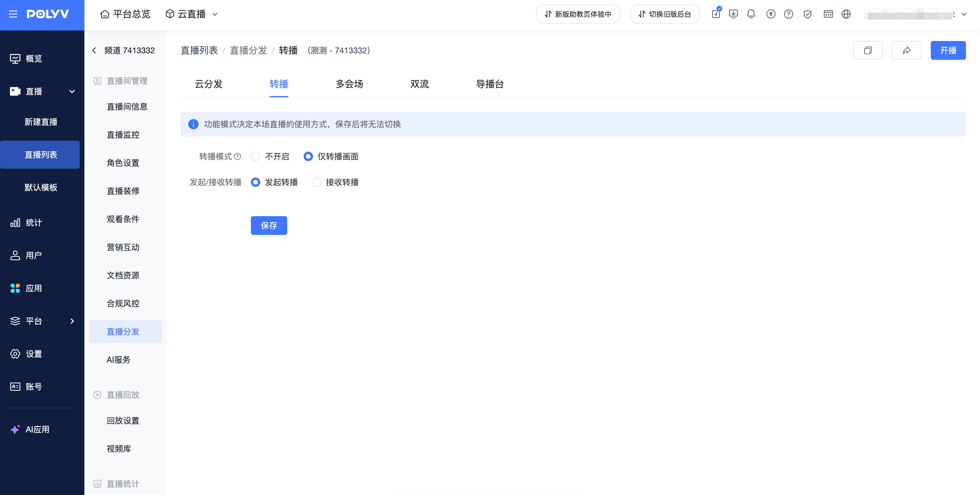The image size is (980, 495).
Task: Go to 直播分发 breadcrumb link
Action: [x=249, y=51]
